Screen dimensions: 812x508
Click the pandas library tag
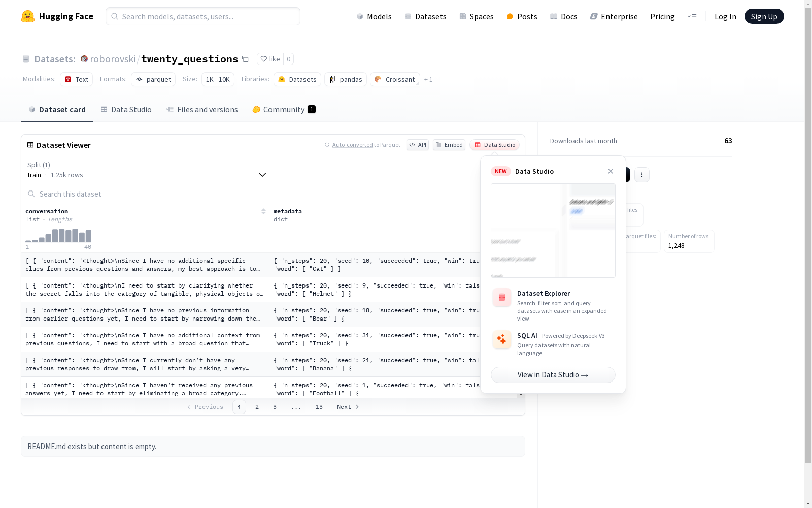346,79
